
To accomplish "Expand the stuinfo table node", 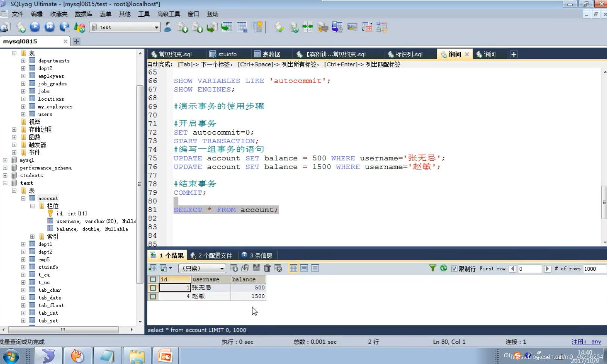I will (x=23, y=267).
